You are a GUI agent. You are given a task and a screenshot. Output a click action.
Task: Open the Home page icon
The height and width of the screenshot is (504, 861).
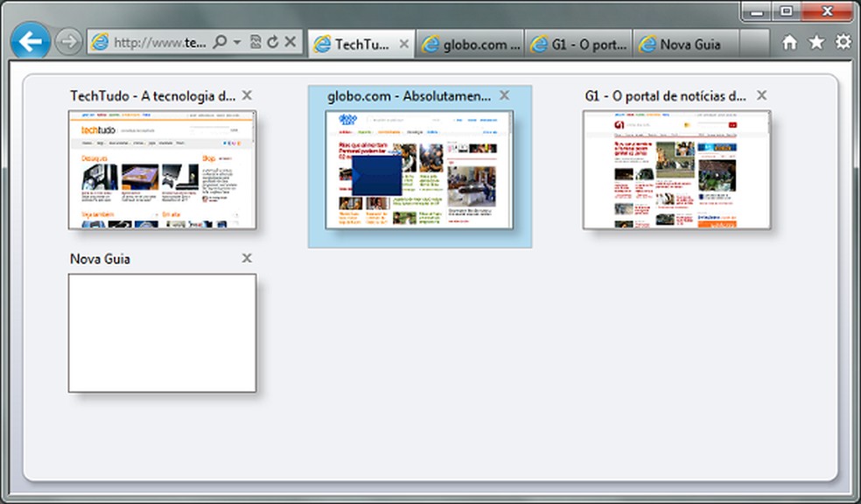pos(789,42)
